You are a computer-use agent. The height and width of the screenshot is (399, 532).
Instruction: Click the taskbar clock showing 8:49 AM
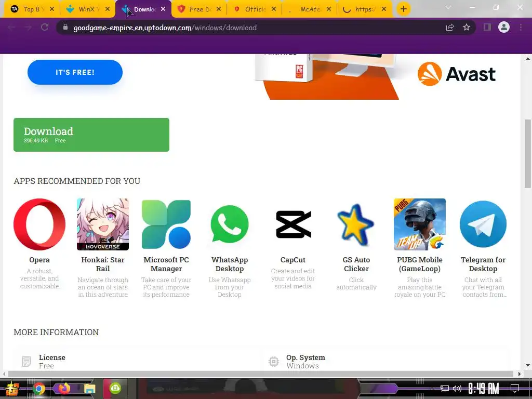[x=484, y=389]
